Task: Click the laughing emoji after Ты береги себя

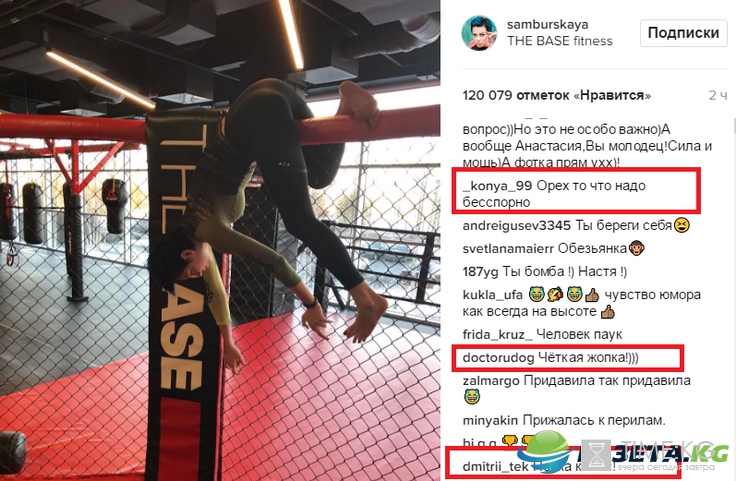Action: coord(682,226)
